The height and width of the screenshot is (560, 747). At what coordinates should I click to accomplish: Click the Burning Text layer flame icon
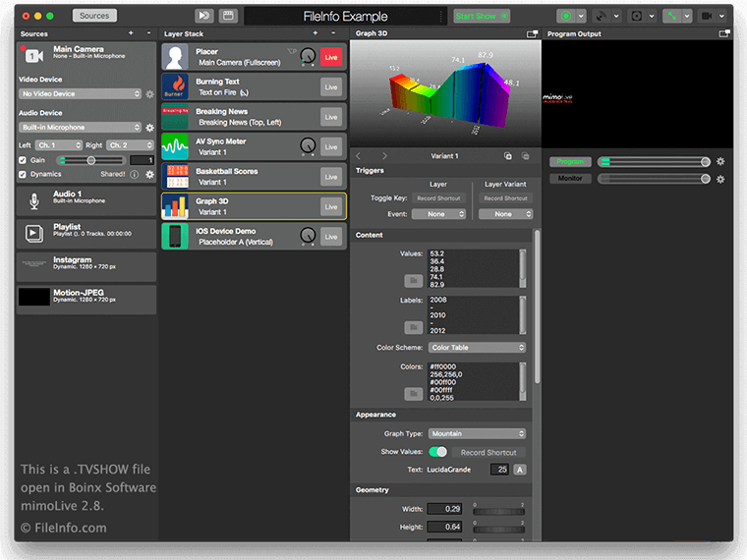pos(176,87)
